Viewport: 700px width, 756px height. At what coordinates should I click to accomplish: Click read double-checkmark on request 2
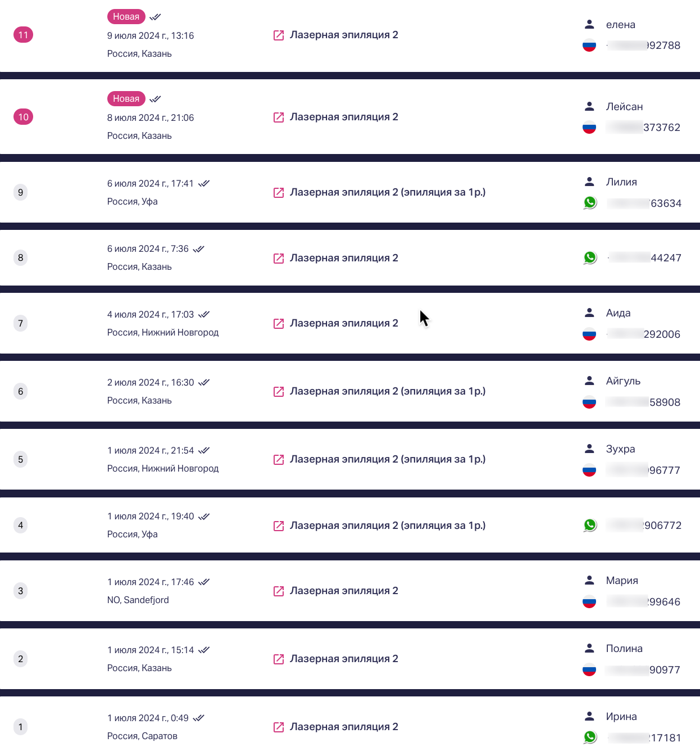tap(204, 650)
